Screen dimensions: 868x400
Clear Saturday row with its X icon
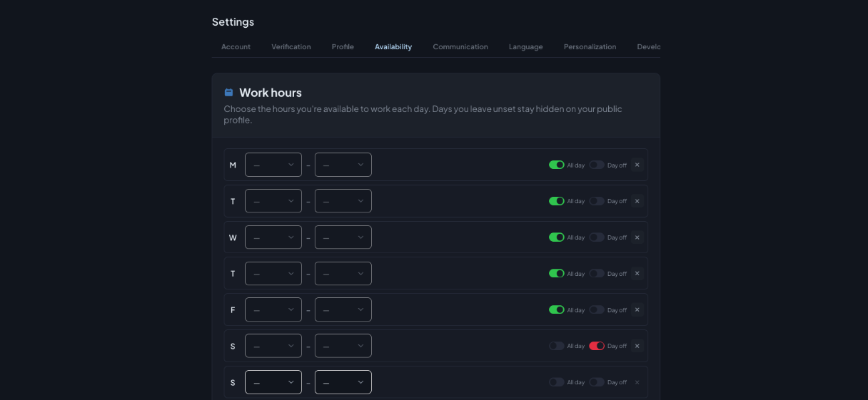tap(637, 346)
